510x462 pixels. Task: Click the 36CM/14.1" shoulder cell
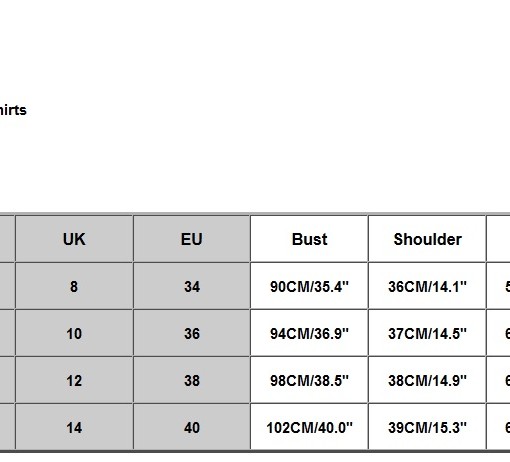427,286
